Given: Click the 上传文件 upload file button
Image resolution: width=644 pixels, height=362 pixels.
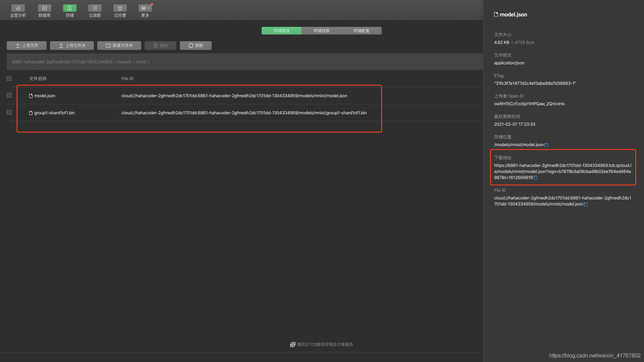Looking at the screenshot, I should pyautogui.click(x=26, y=46).
